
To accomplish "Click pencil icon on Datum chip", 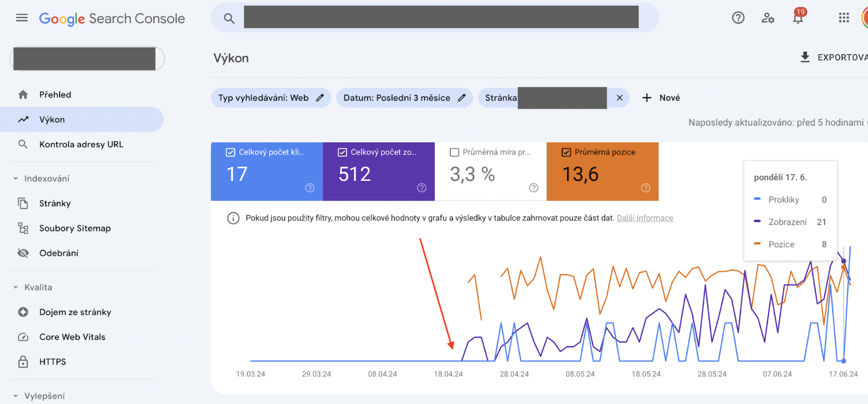I will click(462, 98).
